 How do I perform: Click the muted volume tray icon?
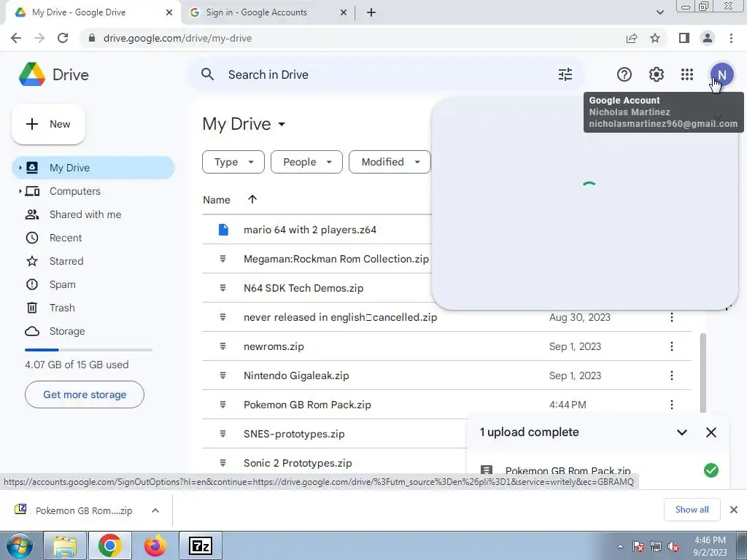pyautogui.click(x=673, y=547)
